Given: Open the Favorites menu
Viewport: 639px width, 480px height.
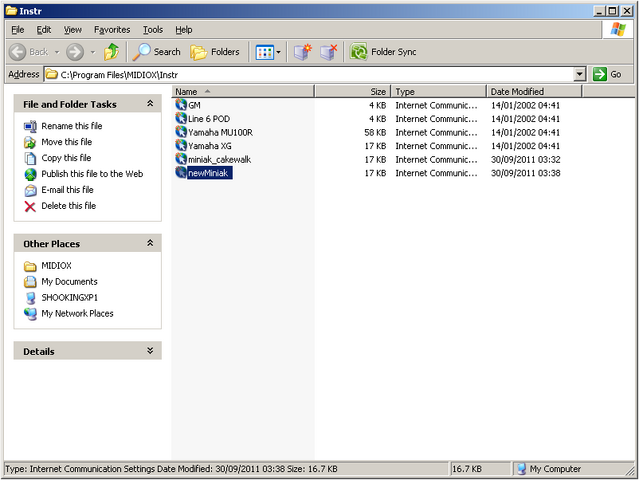Looking at the screenshot, I should pos(112,30).
